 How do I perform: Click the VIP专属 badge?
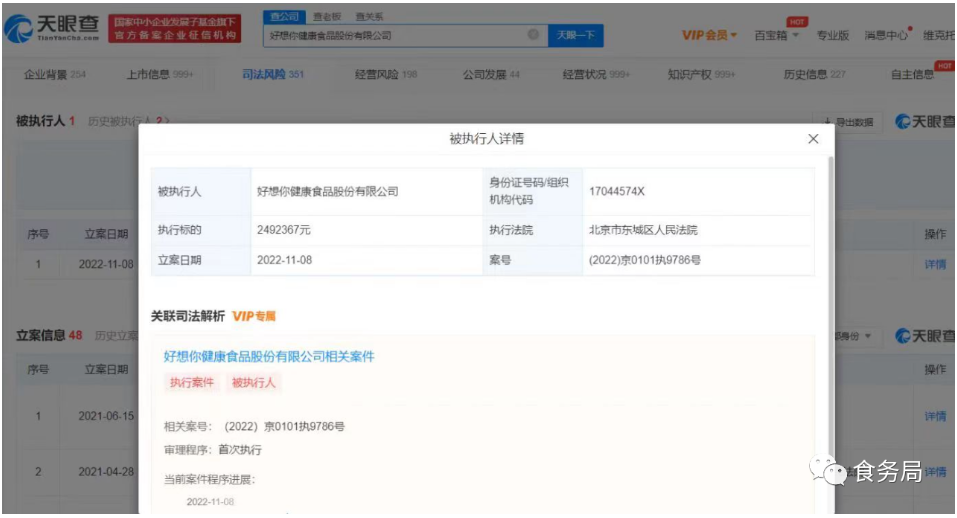pyautogui.click(x=254, y=316)
